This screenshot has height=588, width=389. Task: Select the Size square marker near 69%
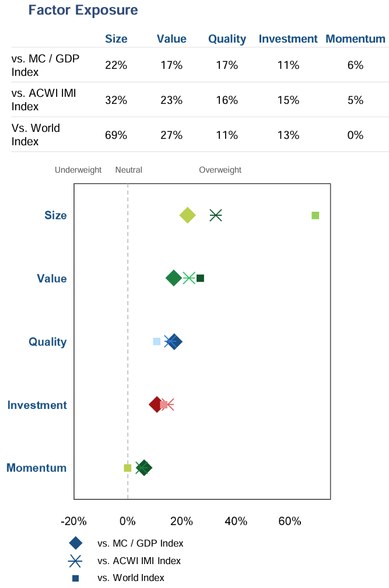tap(316, 215)
